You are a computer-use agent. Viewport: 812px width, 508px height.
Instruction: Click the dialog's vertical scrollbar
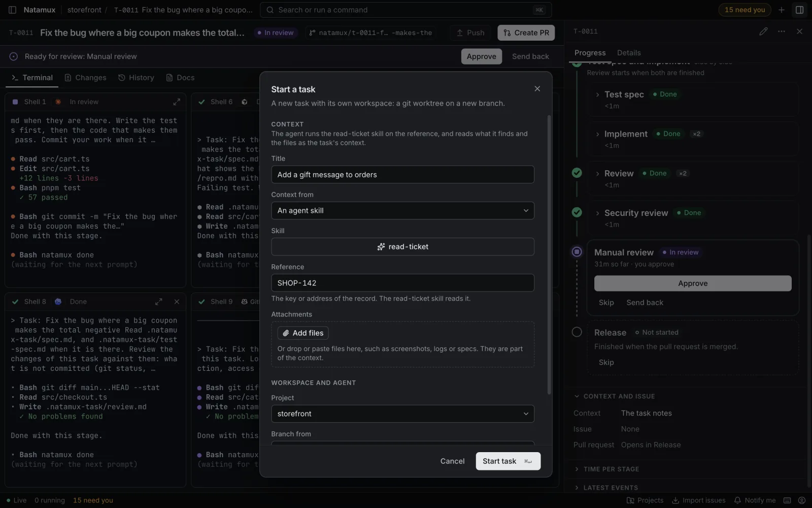point(549,254)
